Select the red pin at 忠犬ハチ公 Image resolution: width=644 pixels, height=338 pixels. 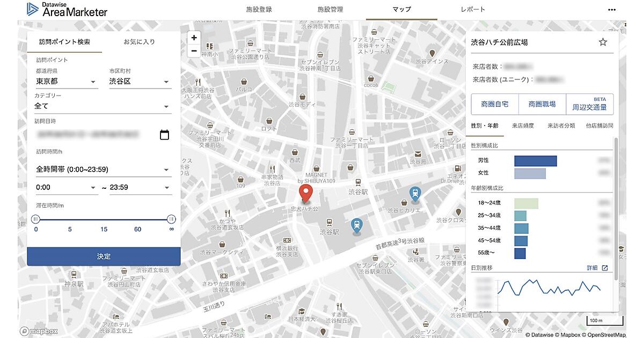point(306,194)
